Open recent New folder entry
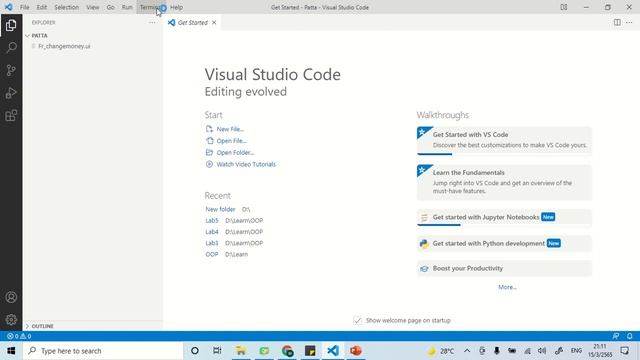Screen dimensions: 640x360 point(220,209)
